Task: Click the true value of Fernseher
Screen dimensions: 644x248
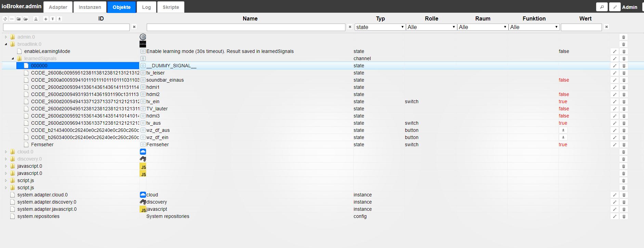Action: (x=563, y=144)
